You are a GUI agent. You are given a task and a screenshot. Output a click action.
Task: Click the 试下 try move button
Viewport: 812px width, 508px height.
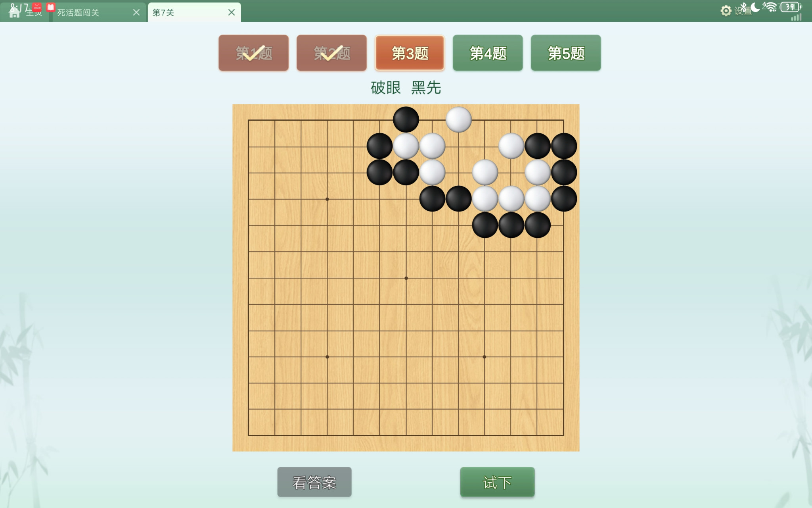(497, 482)
